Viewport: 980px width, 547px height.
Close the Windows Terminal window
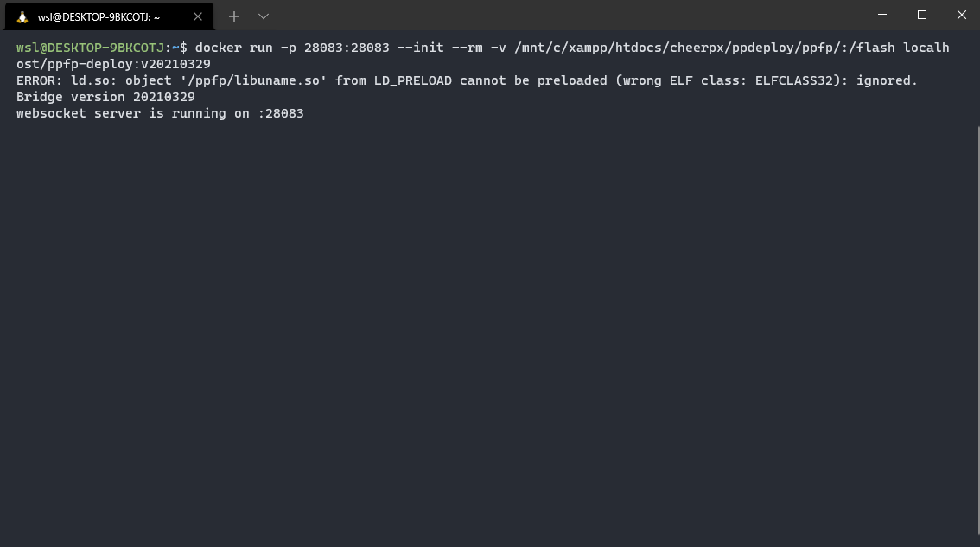[x=961, y=15]
